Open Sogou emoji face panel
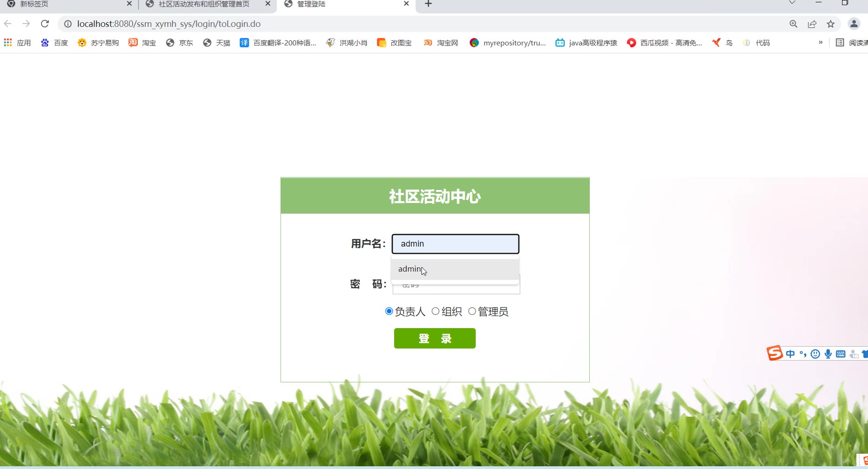Image resolution: width=868 pixels, height=469 pixels. pos(815,354)
